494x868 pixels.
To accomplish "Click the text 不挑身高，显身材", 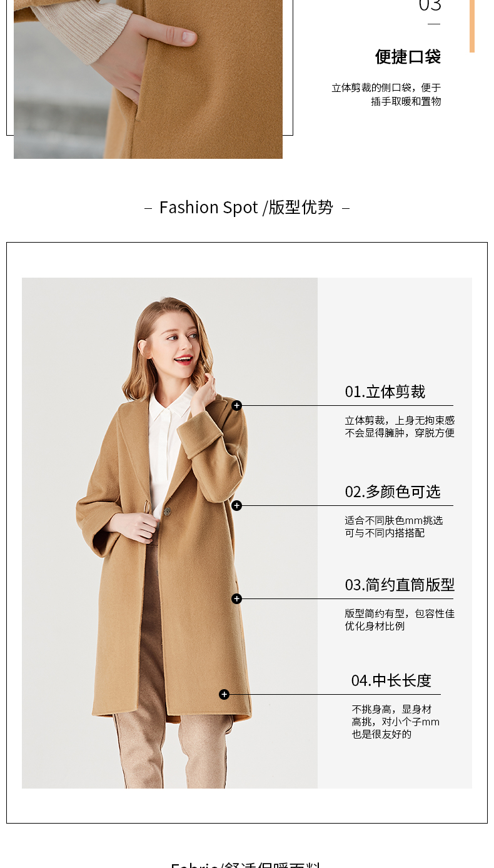I will (x=391, y=710).
